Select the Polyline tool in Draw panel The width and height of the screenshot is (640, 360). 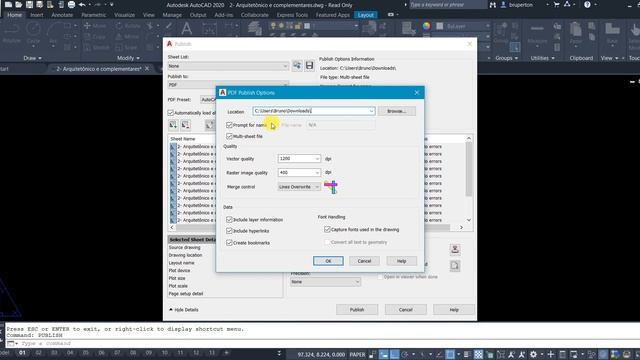(x=11, y=33)
